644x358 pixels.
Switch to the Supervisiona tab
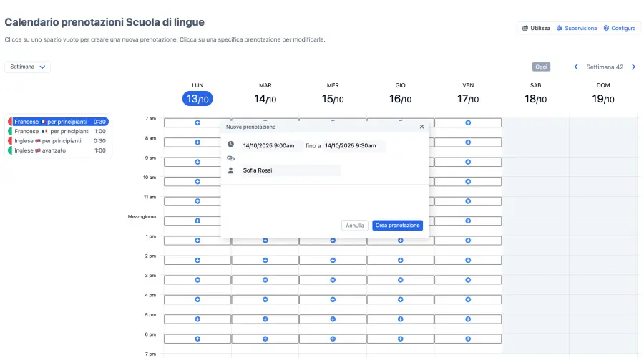[x=577, y=29]
